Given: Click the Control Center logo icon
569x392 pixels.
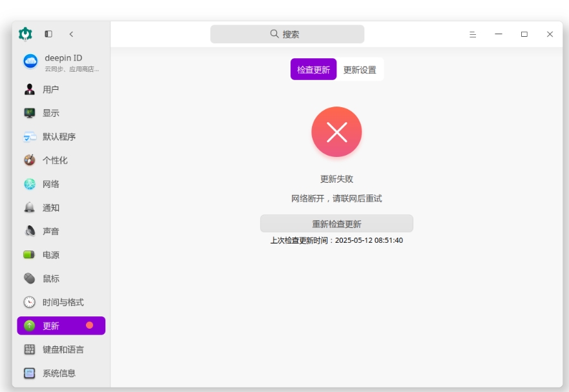Looking at the screenshot, I should (25, 34).
